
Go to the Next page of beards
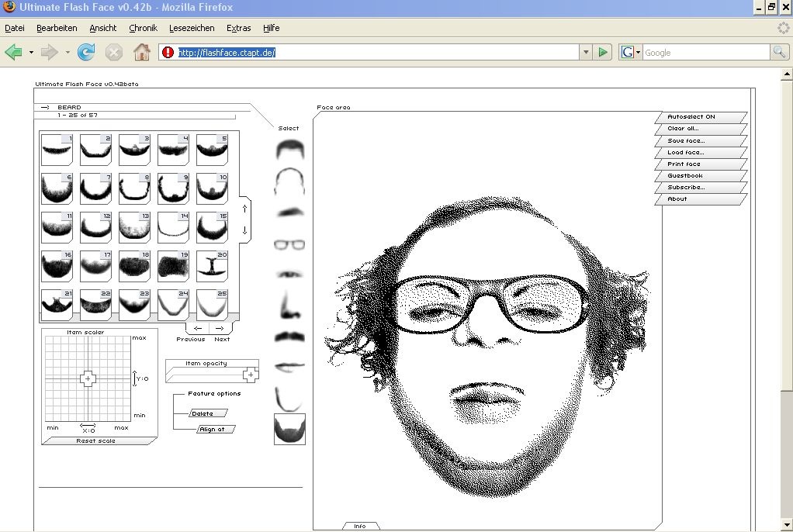(220, 329)
